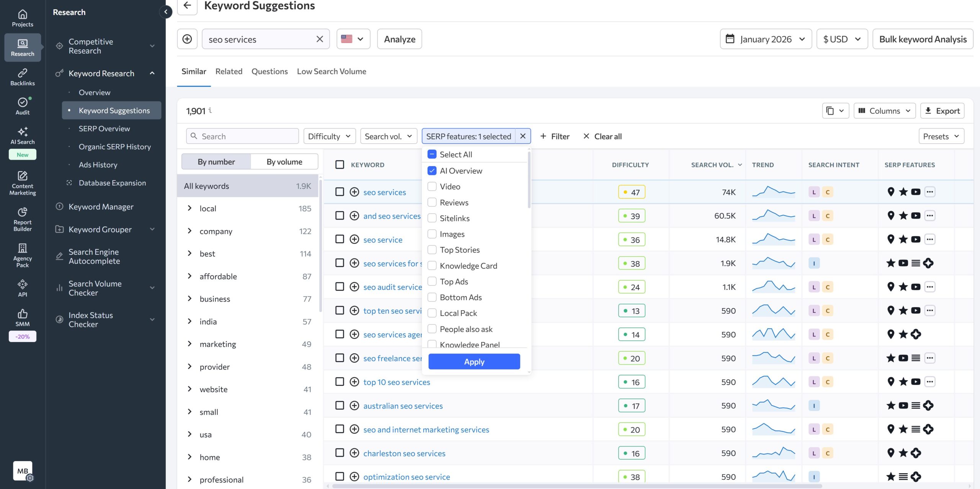Screen dimensions: 980x489
Task: Click the back arrow beside Keyword Suggestions
Action: [x=187, y=5]
